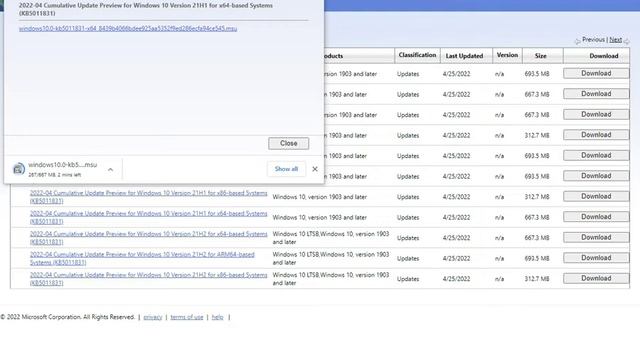Click the 4/25/2022 date in 21H2 ARM64 row
640x360 pixels.
456,258
